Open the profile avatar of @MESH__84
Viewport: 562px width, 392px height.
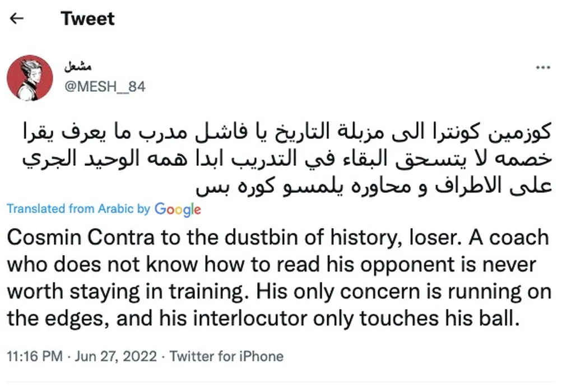coord(30,77)
